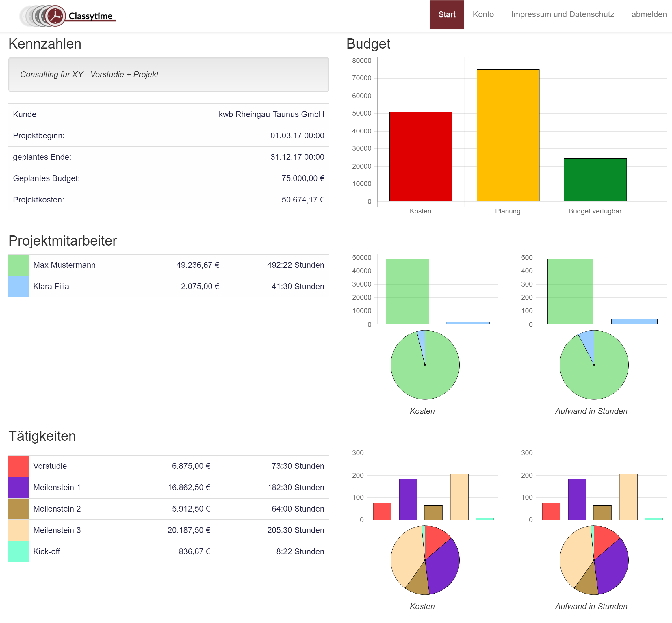Image resolution: width=672 pixels, height=623 pixels.
Task: Select the Max Mustermann name
Action: (64, 265)
